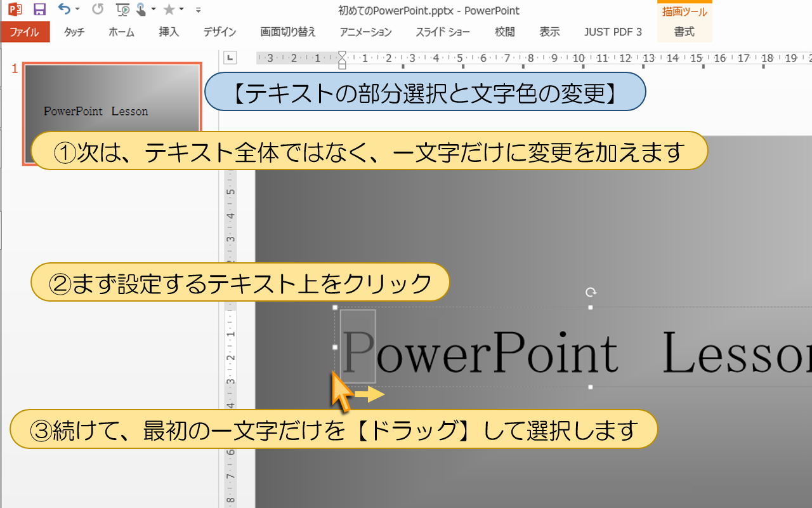Click the 描画ツール contextual tab header
Screen dimensions: 812x508
coord(684,12)
